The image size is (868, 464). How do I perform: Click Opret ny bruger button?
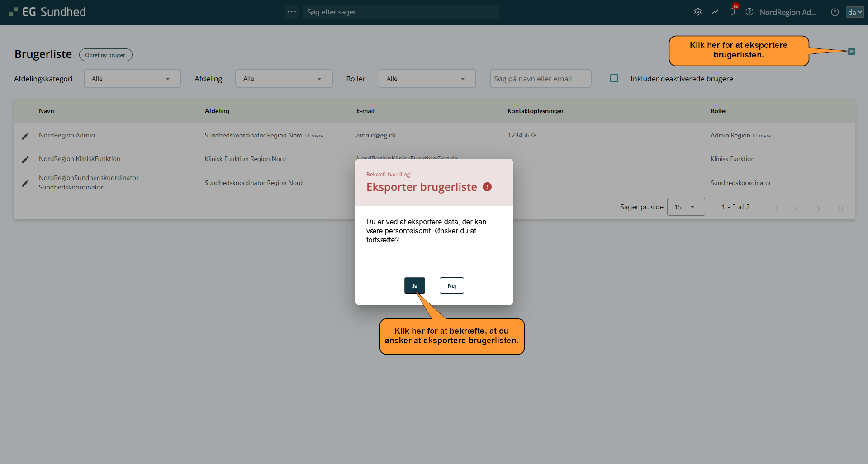click(x=106, y=55)
